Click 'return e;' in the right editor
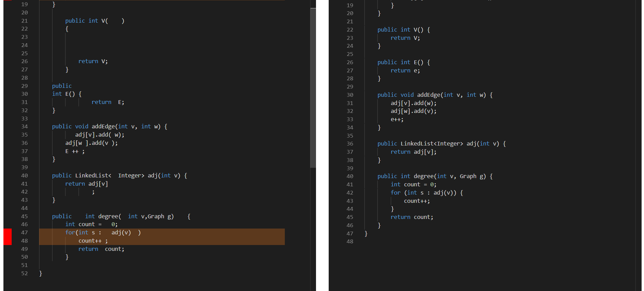This screenshot has height=291, width=644. point(405,71)
